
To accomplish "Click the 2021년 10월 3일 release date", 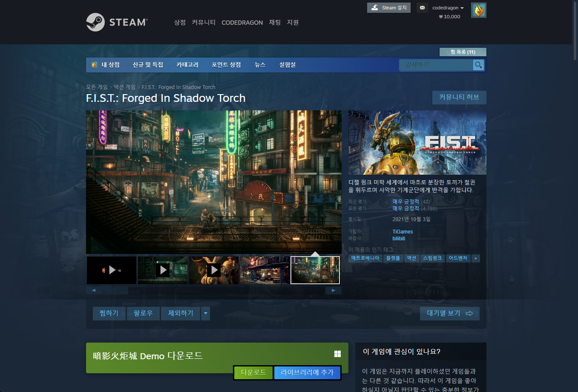I will point(411,219).
